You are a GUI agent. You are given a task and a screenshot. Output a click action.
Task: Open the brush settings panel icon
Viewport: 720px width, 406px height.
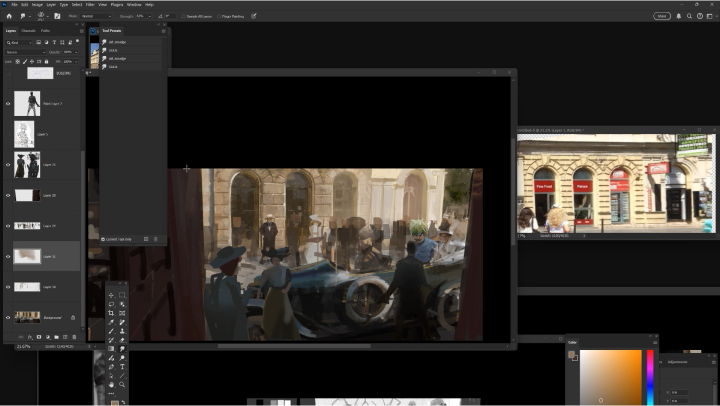coord(57,16)
